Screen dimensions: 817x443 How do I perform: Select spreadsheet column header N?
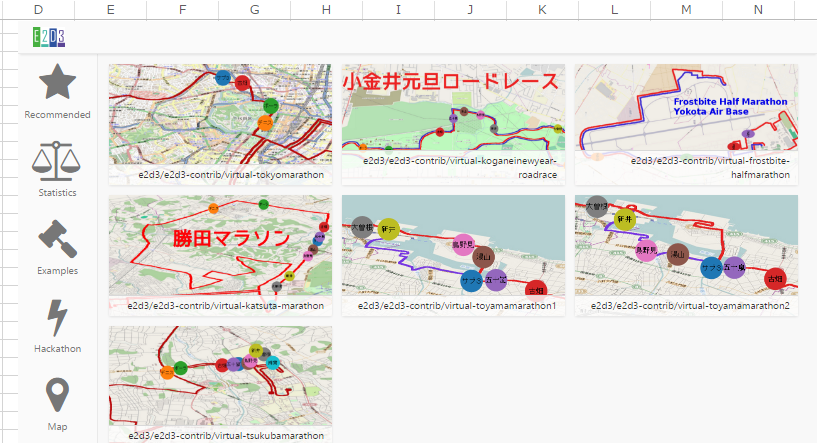point(758,10)
